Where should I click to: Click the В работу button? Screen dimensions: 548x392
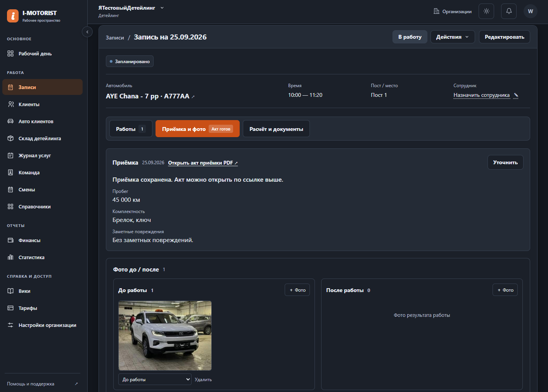pyautogui.click(x=410, y=37)
